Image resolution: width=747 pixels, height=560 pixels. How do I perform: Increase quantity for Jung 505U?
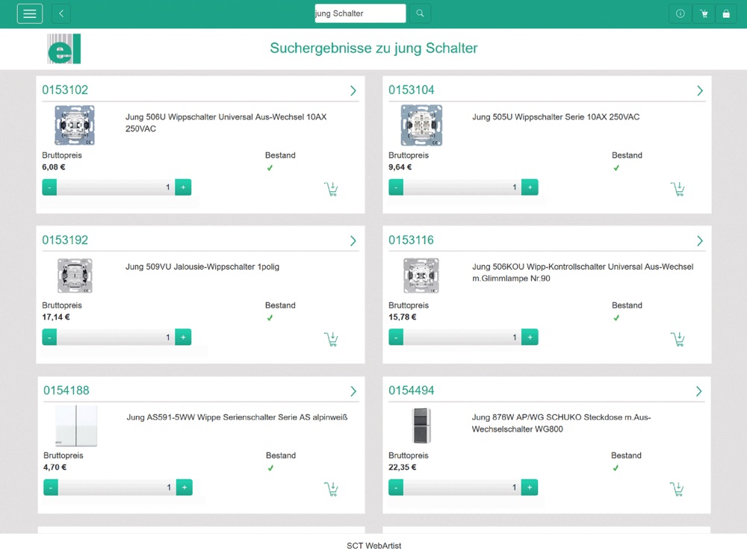click(530, 187)
